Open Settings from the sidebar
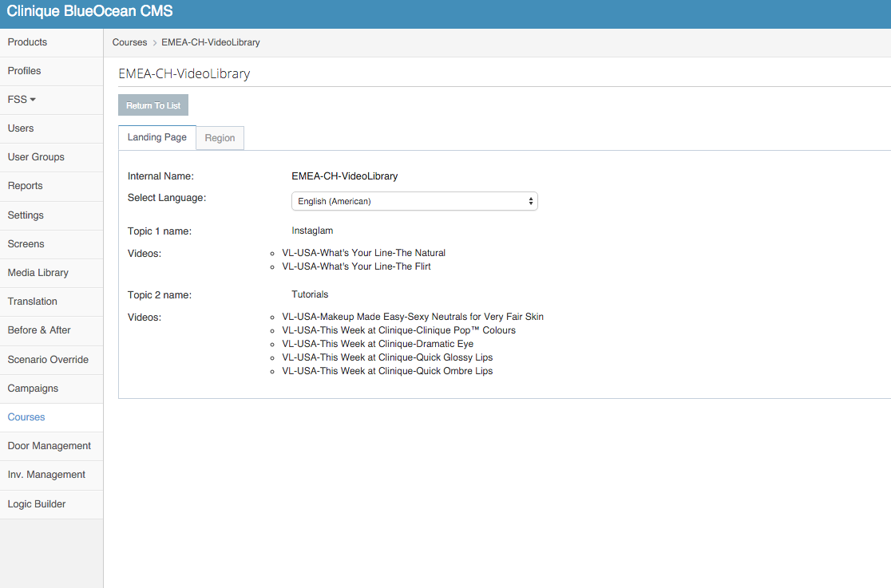Viewport: 891px width, 588px height. [x=51, y=215]
